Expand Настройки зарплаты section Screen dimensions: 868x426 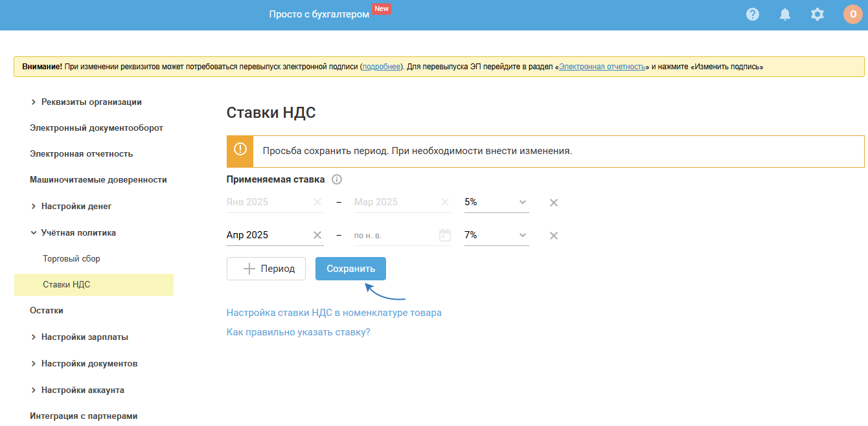[x=79, y=337]
